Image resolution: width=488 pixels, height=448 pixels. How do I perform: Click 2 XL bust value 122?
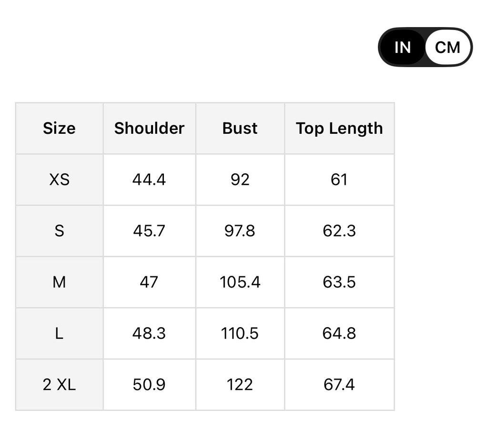tap(240, 385)
